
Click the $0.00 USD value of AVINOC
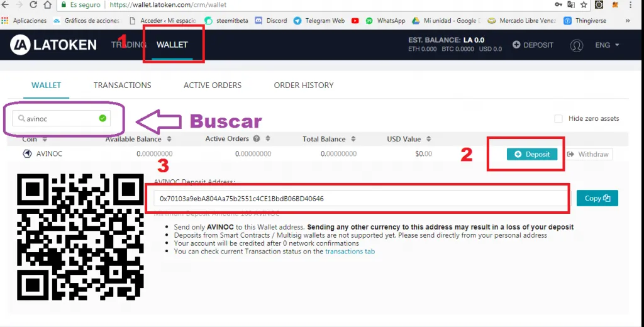pyautogui.click(x=423, y=154)
